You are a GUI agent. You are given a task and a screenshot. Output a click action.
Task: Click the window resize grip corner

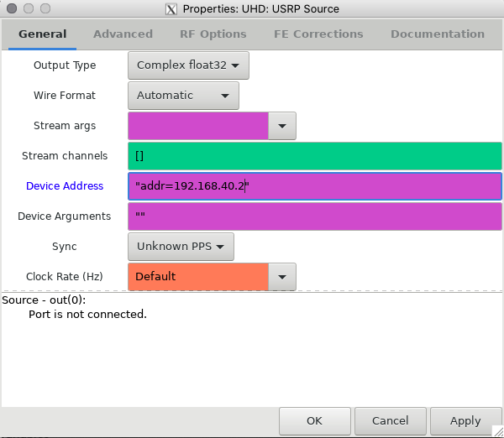(498, 431)
